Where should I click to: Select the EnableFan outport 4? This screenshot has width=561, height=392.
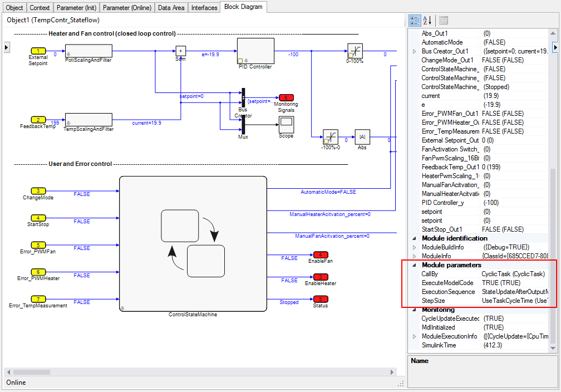click(321, 254)
